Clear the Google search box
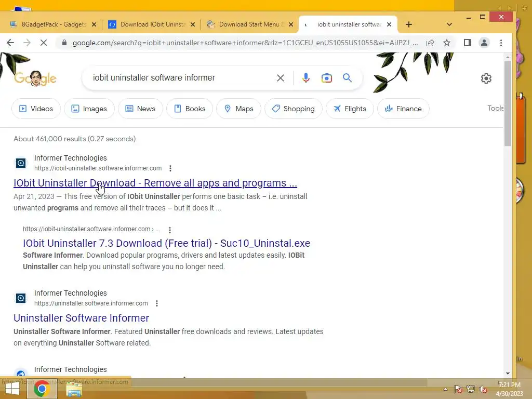This screenshot has width=532, height=399. coord(281,78)
